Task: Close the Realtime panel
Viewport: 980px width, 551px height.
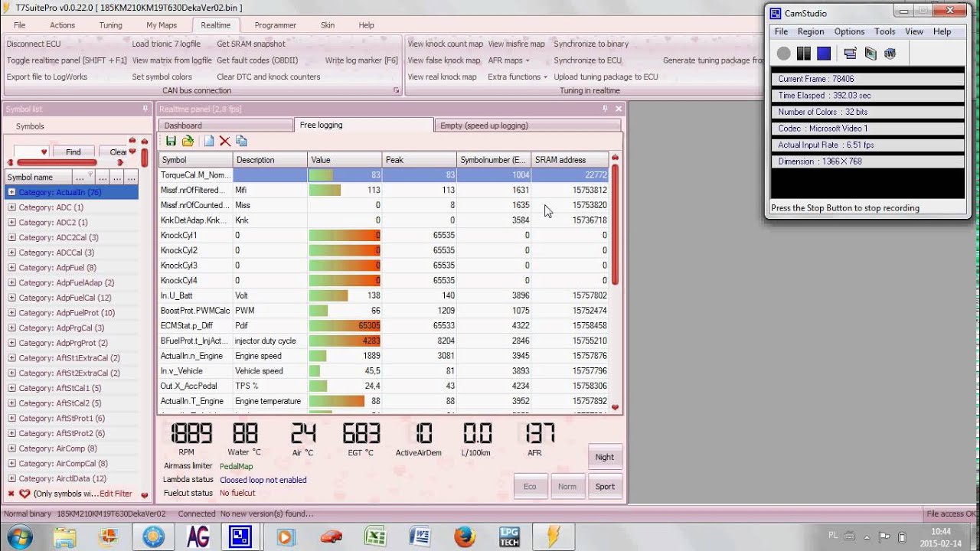Action: point(619,109)
